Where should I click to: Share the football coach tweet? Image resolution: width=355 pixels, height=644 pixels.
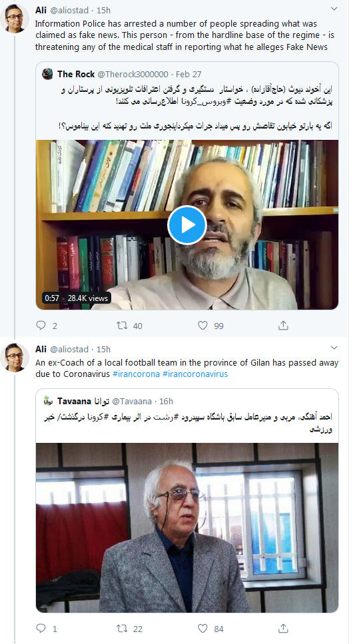[283, 628]
